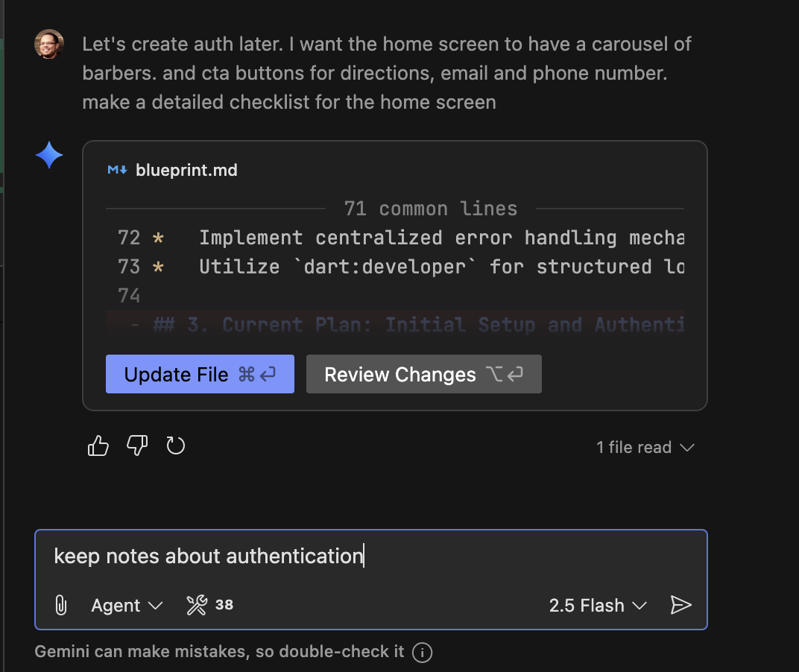Open the info tooltip about Gemini mistakes

pyautogui.click(x=422, y=652)
